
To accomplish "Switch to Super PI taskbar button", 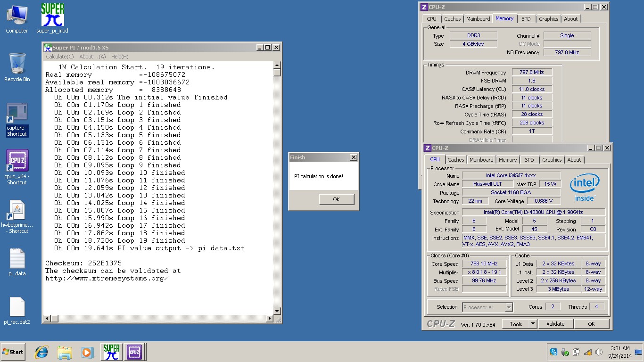I will point(112,352).
